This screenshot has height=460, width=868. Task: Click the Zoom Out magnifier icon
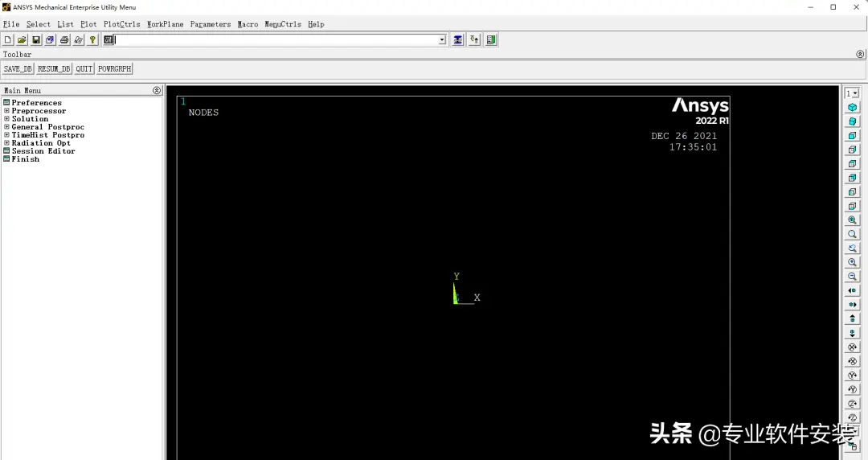click(853, 277)
